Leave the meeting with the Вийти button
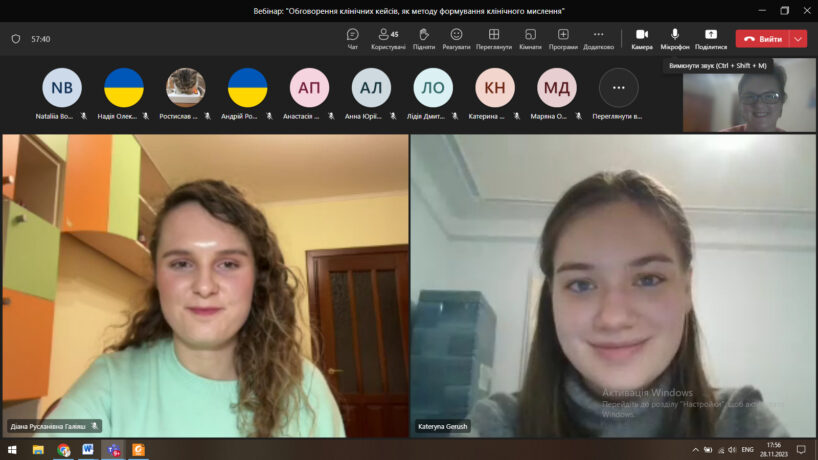This screenshot has width=818, height=460. pos(764,38)
